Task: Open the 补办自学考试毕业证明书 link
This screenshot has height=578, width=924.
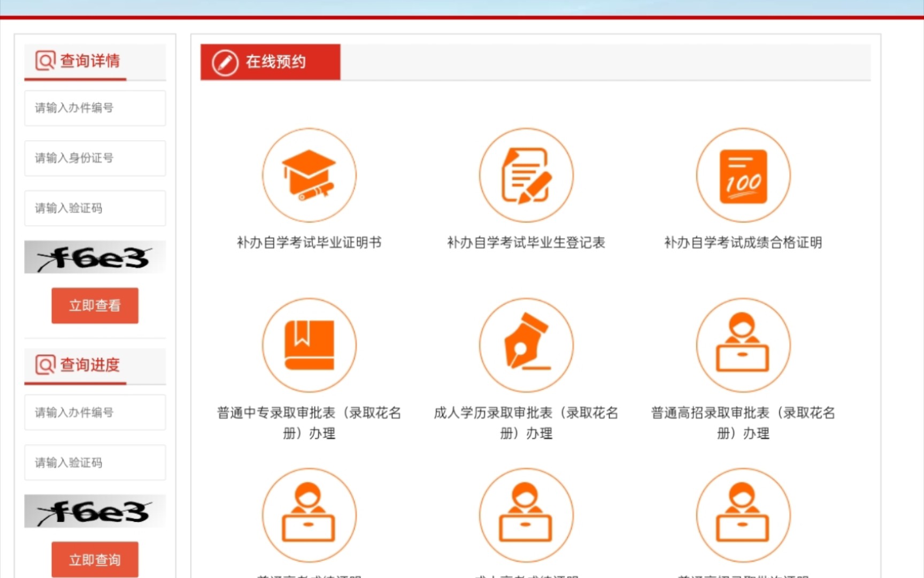Action: coord(309,243)
